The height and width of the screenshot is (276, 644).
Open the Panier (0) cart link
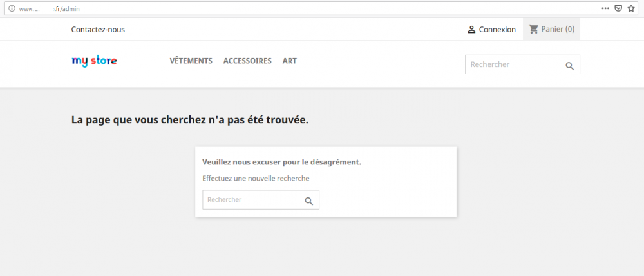pyautogui.click(x=552, y=29)
